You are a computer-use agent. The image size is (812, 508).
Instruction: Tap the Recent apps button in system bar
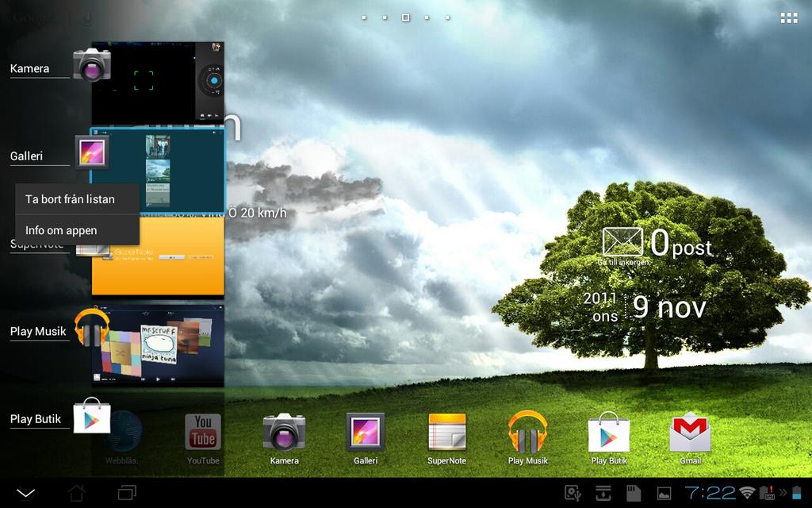pyautogui.click(x=127, y=492)
